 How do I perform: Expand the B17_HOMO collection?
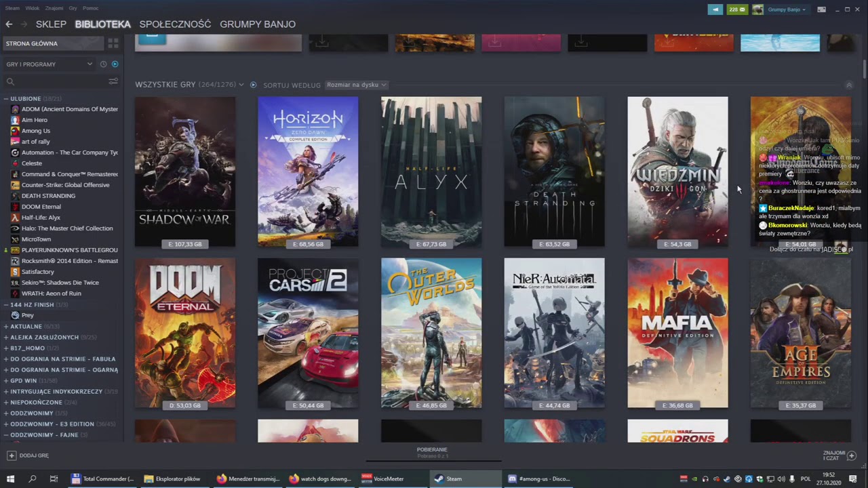[x=6, y=348]
